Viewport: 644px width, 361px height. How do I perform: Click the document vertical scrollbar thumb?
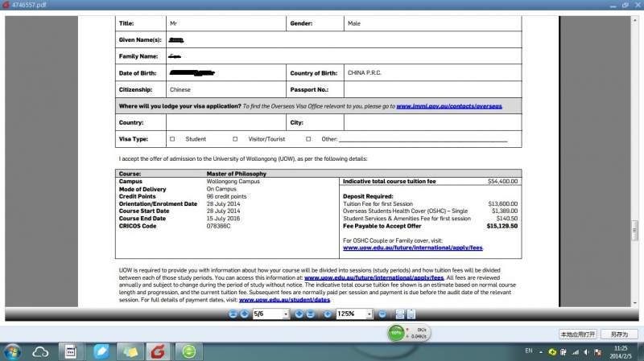click(634, 231)
